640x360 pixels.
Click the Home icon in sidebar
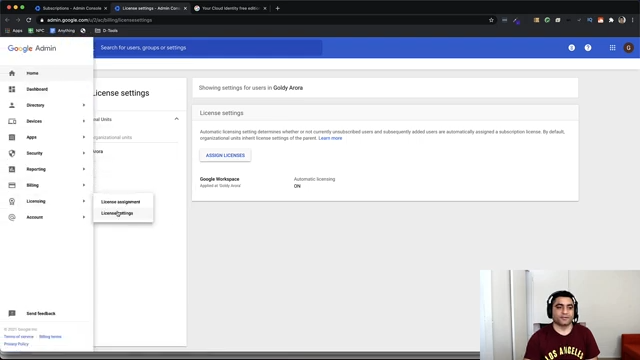[12, 73]
